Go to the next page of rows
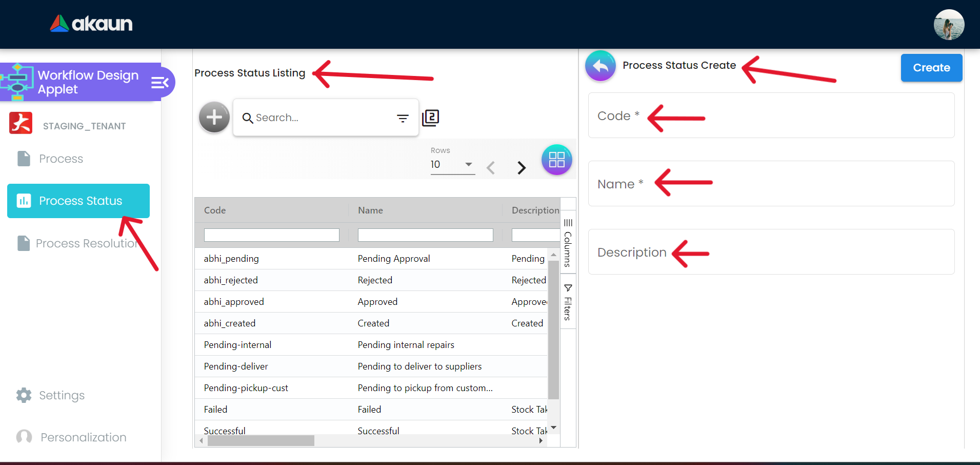The width and height of the screenshot is (980, 465). coord(521,167)
